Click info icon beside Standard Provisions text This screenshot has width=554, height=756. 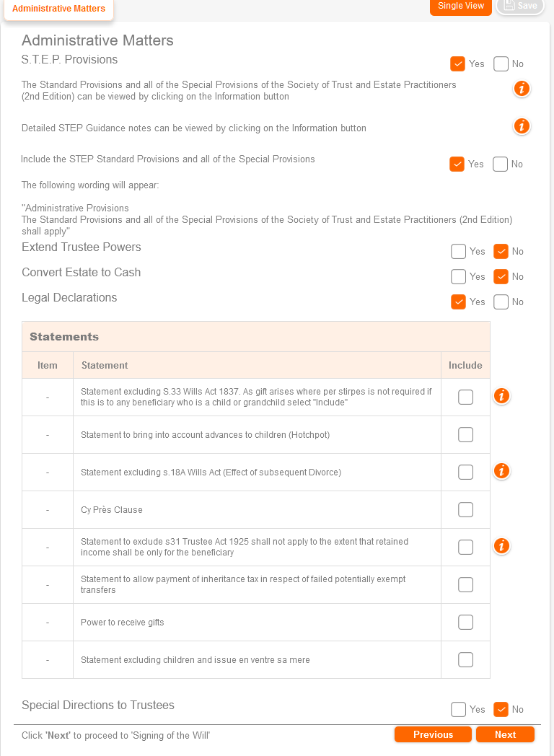(522, 89)
